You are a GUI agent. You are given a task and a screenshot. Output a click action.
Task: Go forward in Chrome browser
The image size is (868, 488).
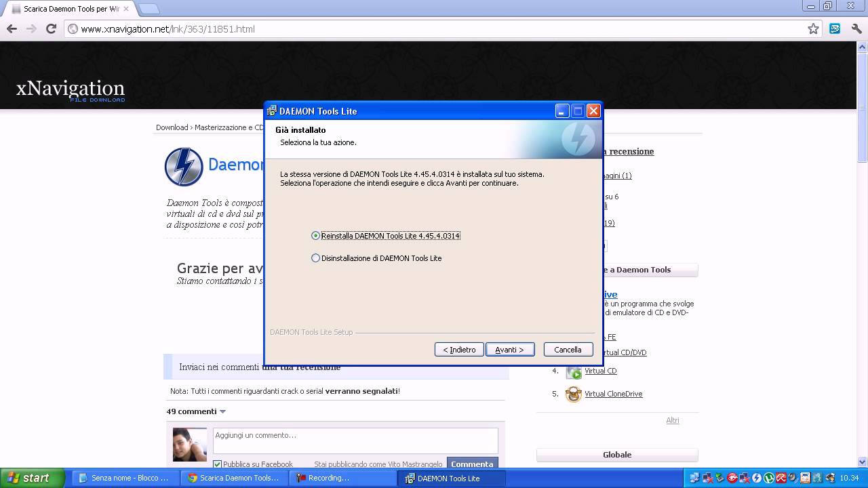[31, 28]
